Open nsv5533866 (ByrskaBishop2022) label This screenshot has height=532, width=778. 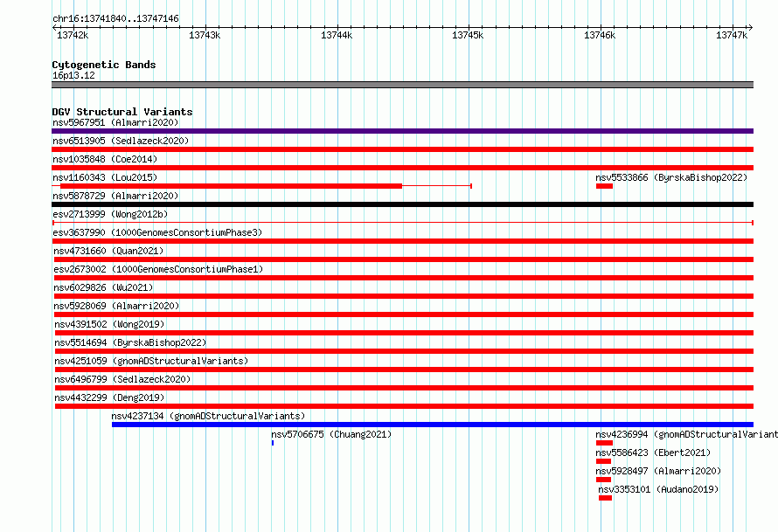pos(671,177)
